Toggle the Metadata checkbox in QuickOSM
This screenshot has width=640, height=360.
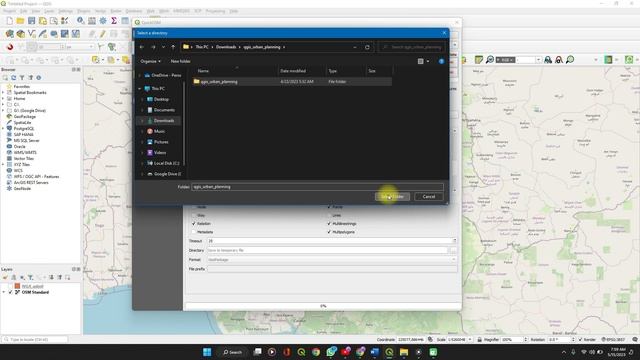[x=194, y=232]
